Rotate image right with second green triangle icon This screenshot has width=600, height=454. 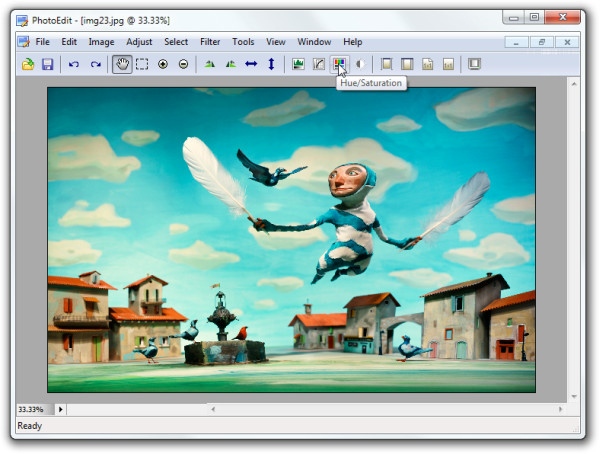(x=230, y=64)
